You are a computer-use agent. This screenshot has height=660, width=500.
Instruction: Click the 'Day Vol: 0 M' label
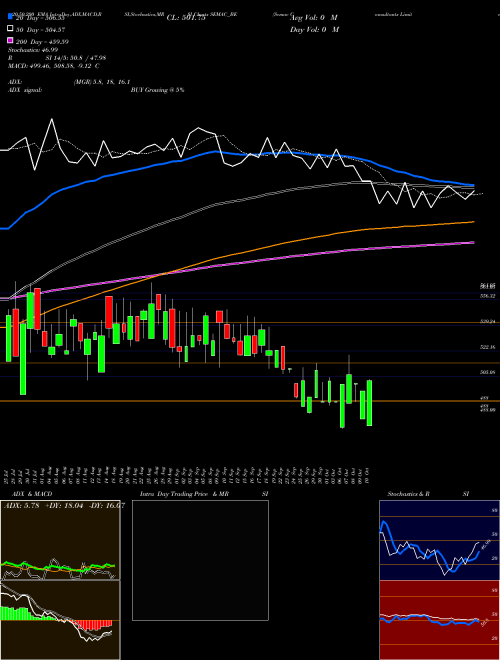314,30
